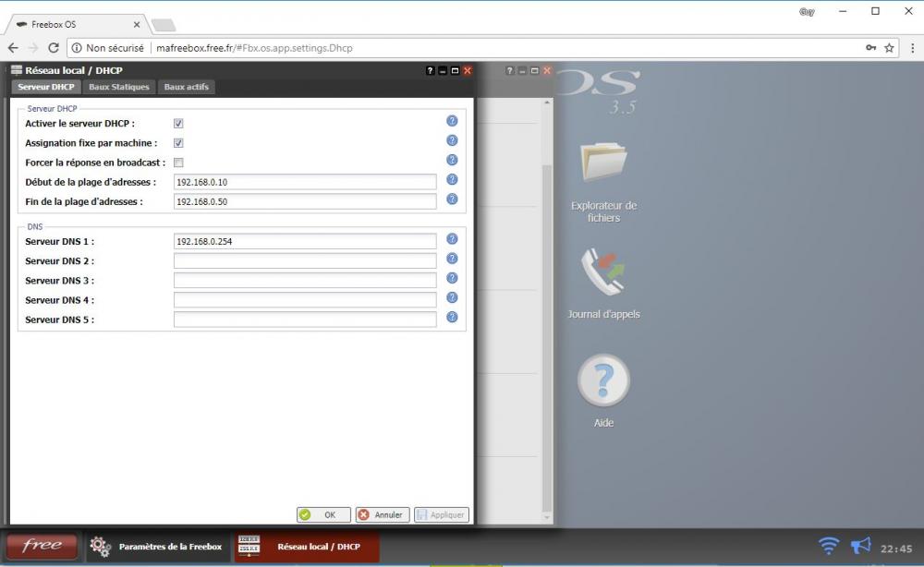Image resolution: width=924 pixels, height=567 pixels.
Task: Click scroll-up arrow in background window
Action: click(x=547, y=103)
